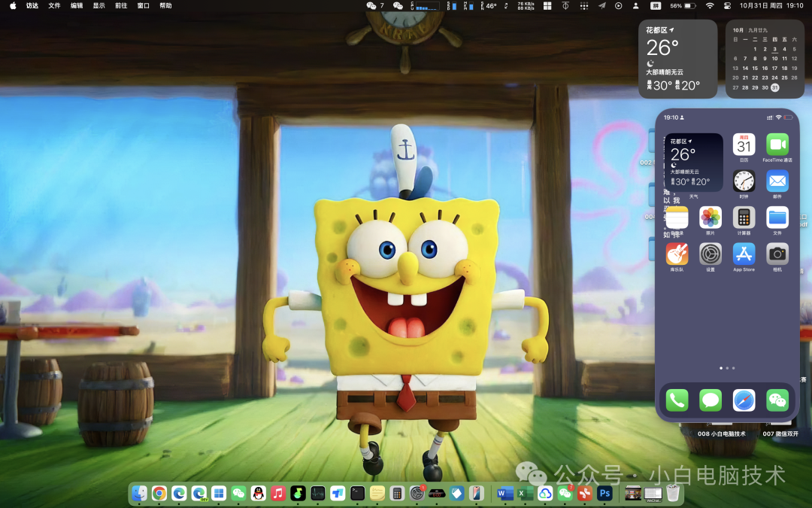The width and height of the screenshot is (812, 508).
Task: Click the date and time 10月31日 周四 19:10
Action: (x=771, y=6)
